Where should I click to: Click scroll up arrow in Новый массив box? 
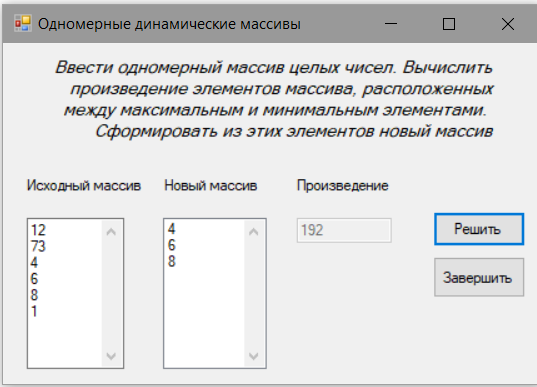click(x=253, y=232)
